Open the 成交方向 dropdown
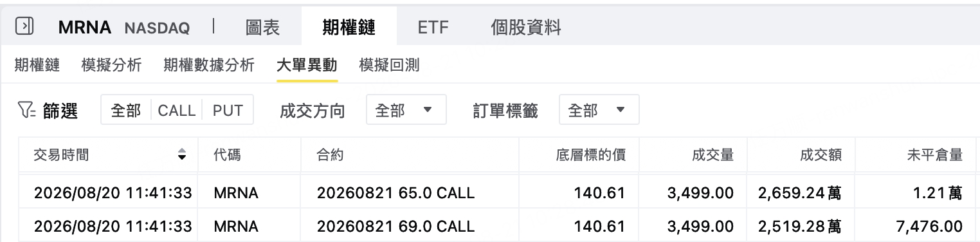The image size is (980, 242). [x=406, y=110]
